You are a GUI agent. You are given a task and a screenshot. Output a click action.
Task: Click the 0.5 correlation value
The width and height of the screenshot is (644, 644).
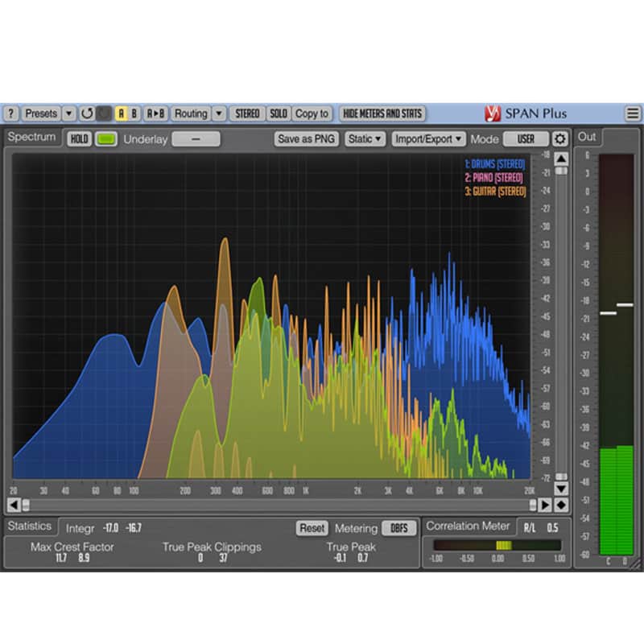[x=552, y=528]
